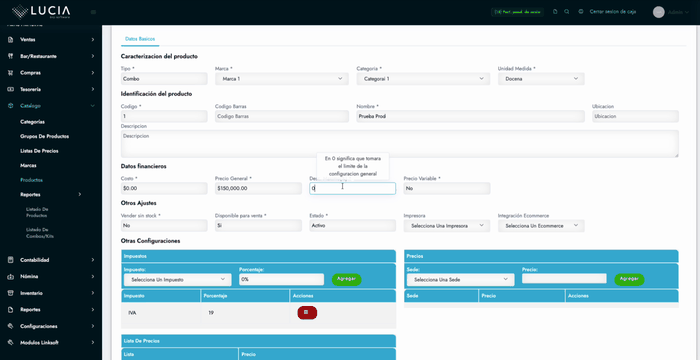Click the Catálogo box icon
This screenshot has width=700, height=360.
pyautogui.click(x=10, y=106)
